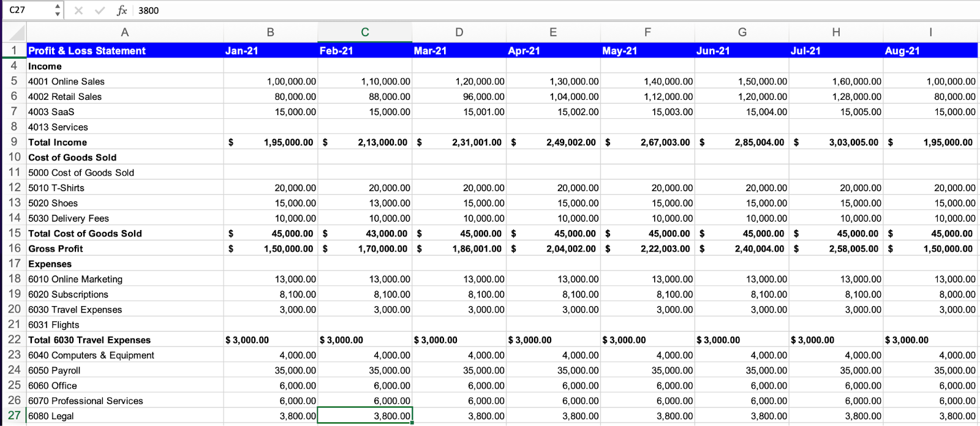
Task: Select column G header
Action: [742, 32]
